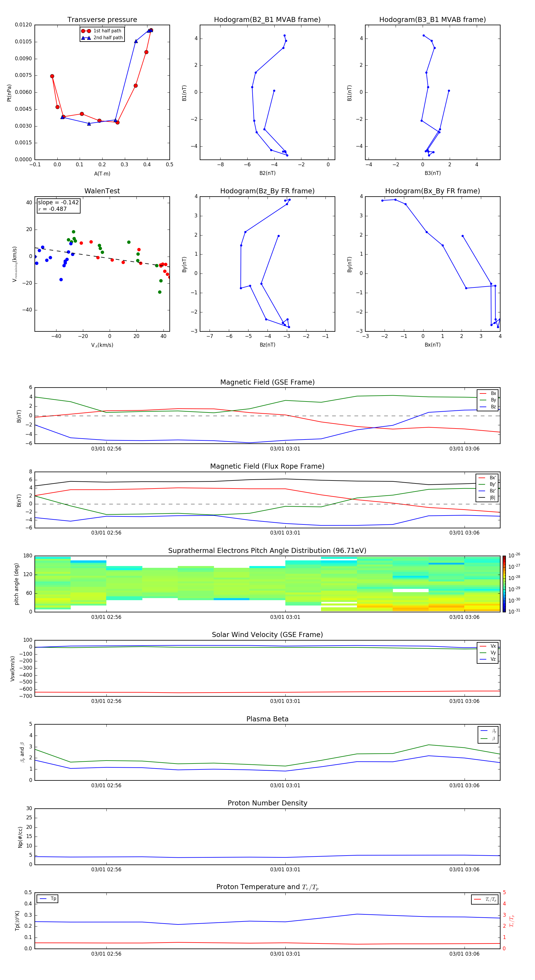Click the "pitch angle (deg)" axis label
This screenshot has width=535, height=980.
pos(16,584)
